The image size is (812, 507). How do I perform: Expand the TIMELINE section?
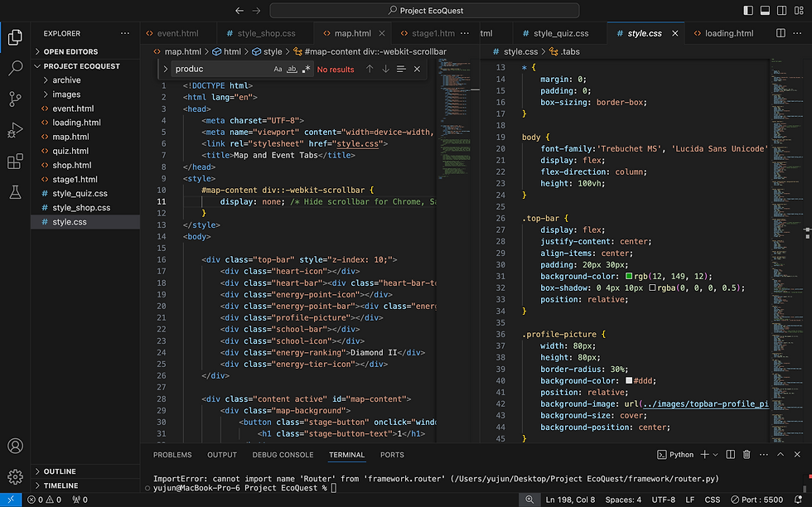(x=85, y=485)
